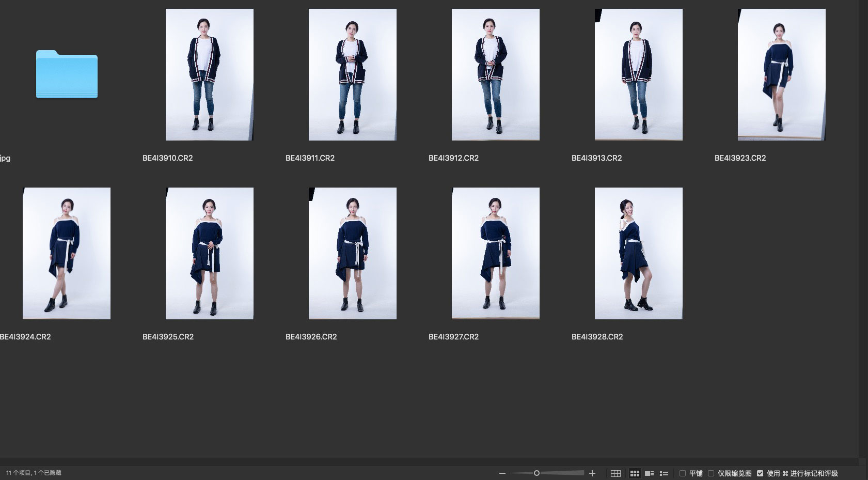
Task: Click the BE4I3911.CR2 filename label
Action: pos(310,158)
